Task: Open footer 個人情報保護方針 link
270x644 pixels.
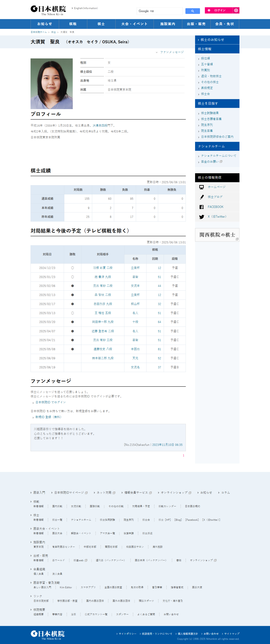Action: tap(188, 634)
